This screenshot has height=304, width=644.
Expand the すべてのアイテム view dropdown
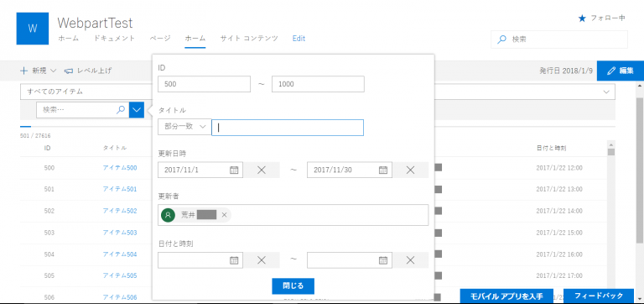tap(606, 92)
